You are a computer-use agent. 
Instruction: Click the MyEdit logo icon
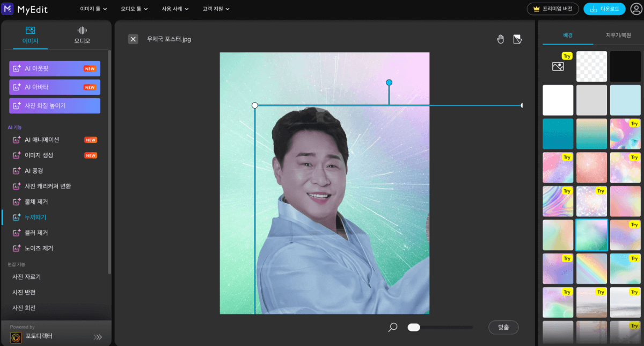(x=8, y=9)
